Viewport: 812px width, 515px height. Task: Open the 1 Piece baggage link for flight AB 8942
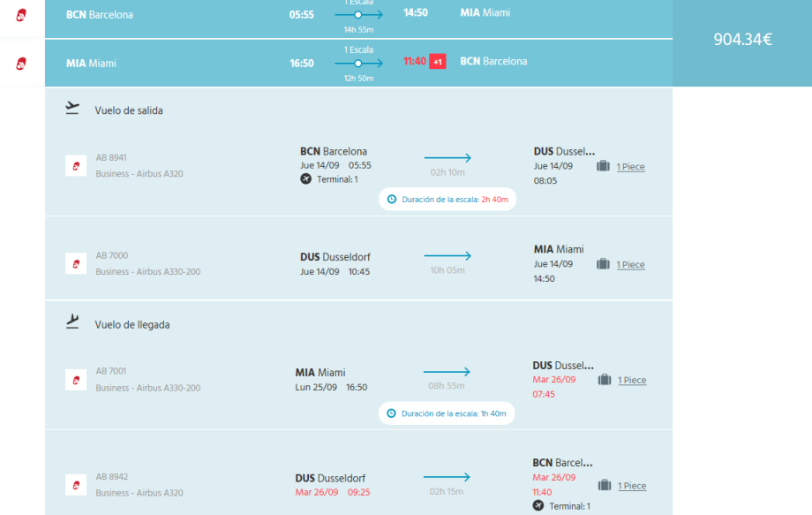(631, 486)
